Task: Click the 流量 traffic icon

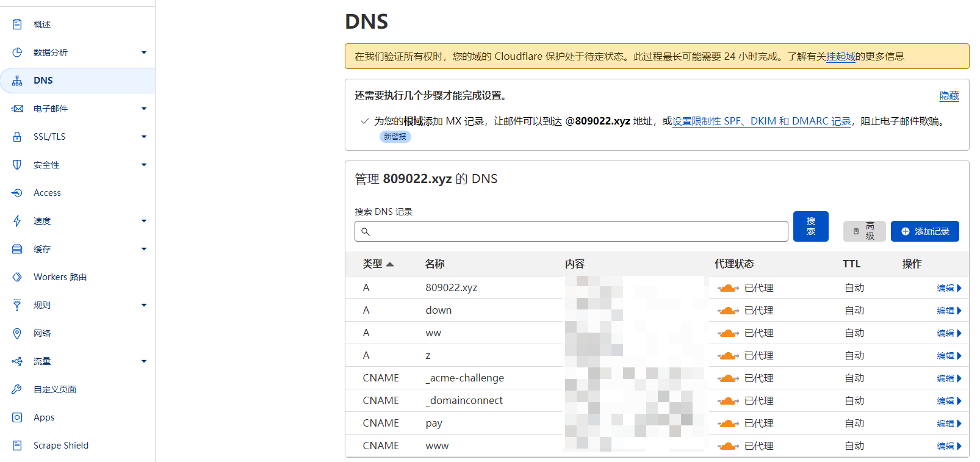Action: coord(17,361)
